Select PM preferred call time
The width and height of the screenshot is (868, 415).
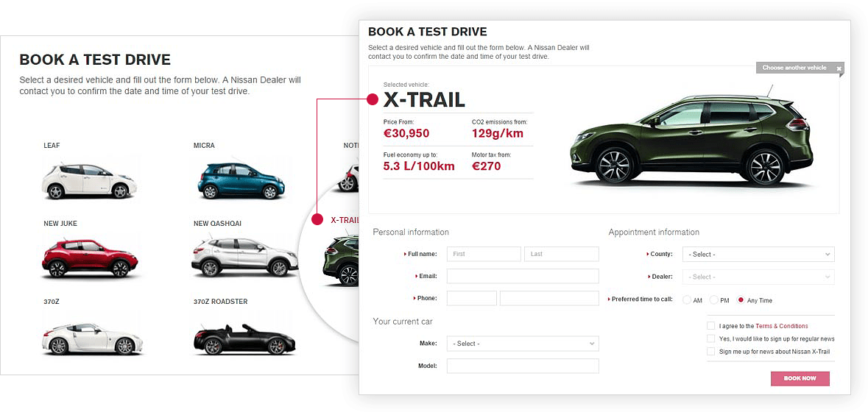tap(714, 300)
